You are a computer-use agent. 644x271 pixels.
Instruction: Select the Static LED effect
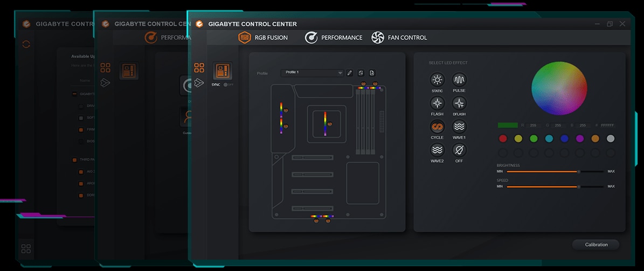(437, 80)
